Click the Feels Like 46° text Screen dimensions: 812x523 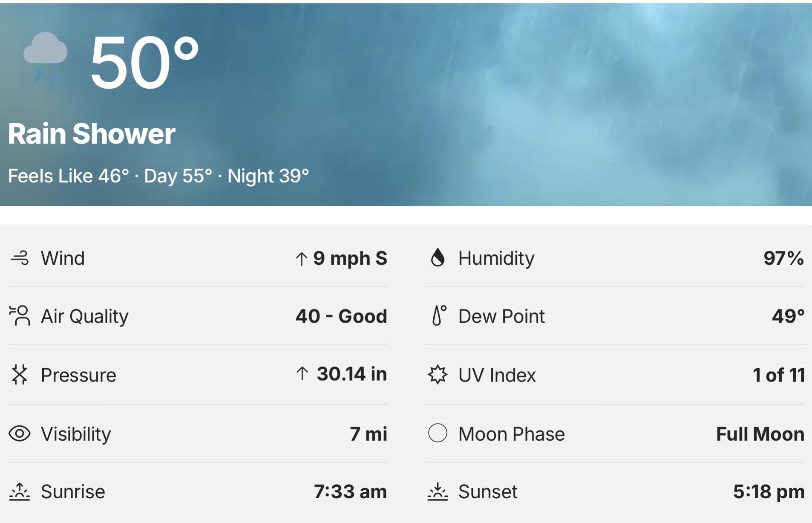click(69, 176)
